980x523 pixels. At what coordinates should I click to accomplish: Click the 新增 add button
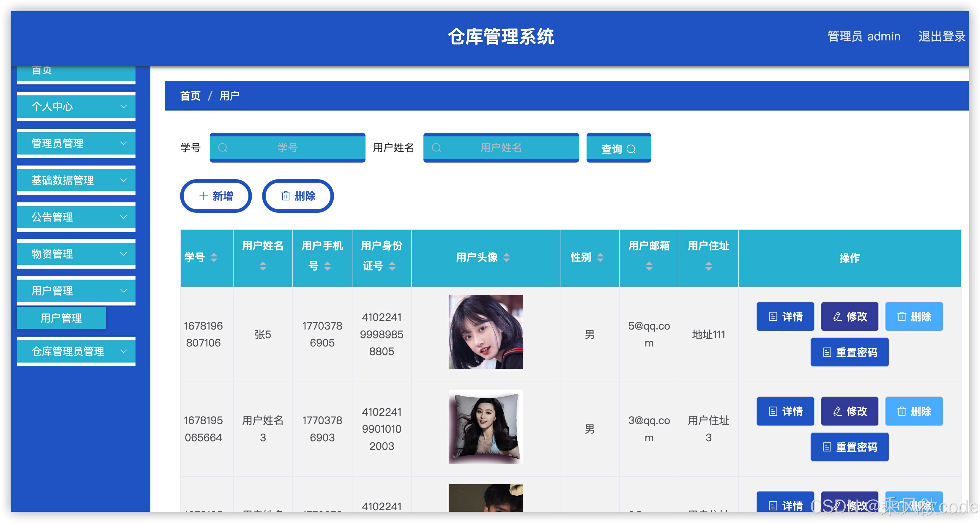pos(216,196)
